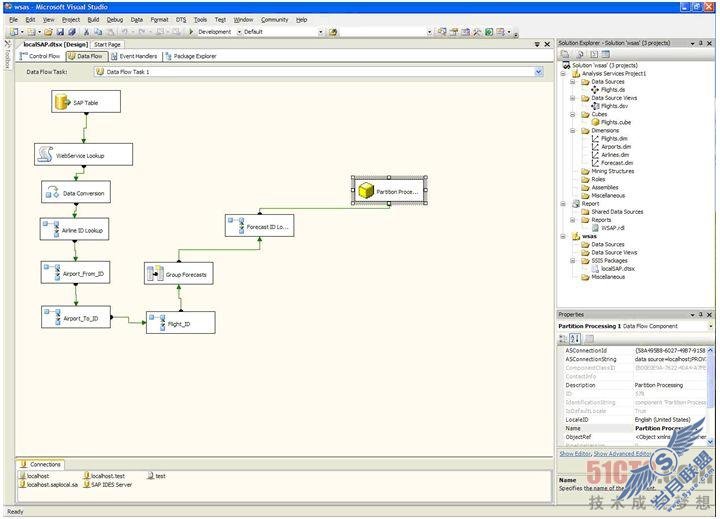Click the Flight_ID lookup component

pos(180,323)
